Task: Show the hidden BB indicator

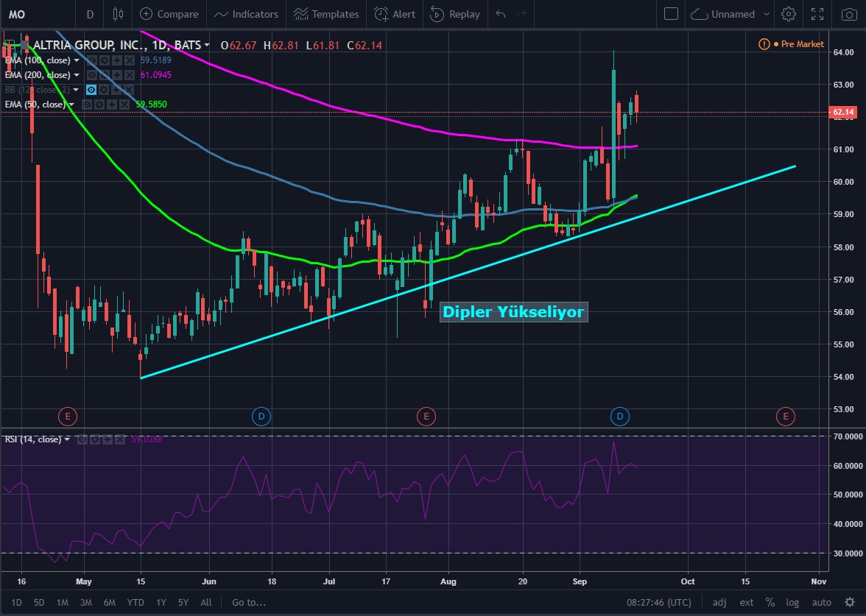Action: coord(92,90)
